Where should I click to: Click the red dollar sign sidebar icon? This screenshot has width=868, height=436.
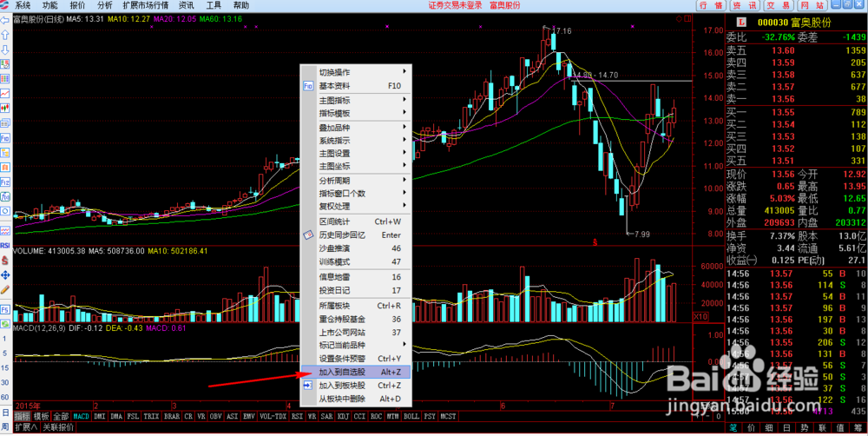point(5,260)
